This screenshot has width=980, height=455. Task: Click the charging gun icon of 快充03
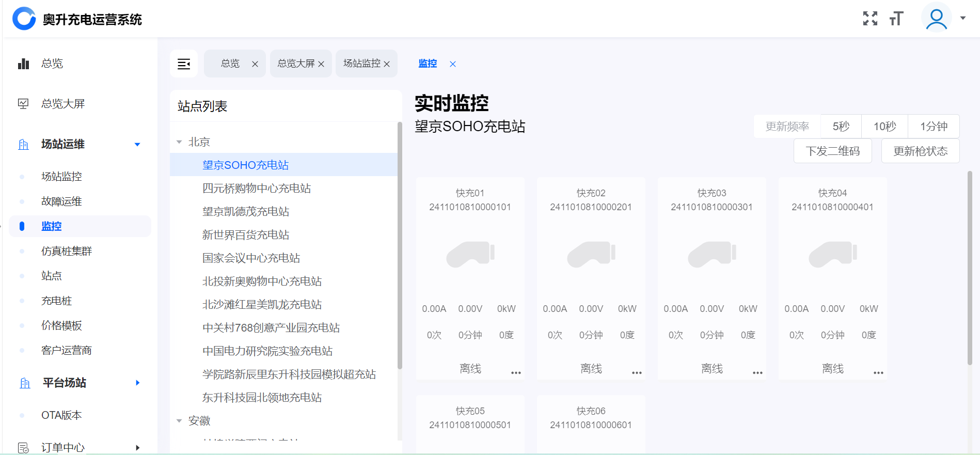tap(712, 254)
